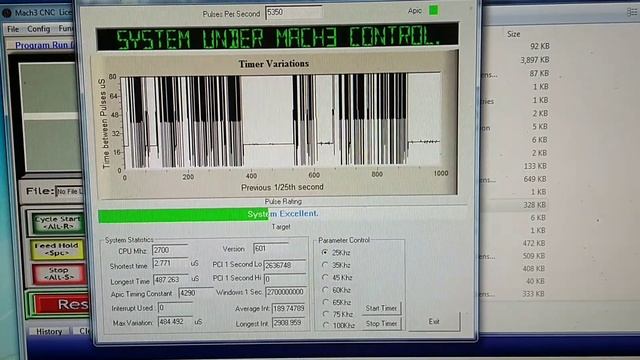Click the History button in Mach3

coord(49,331)
